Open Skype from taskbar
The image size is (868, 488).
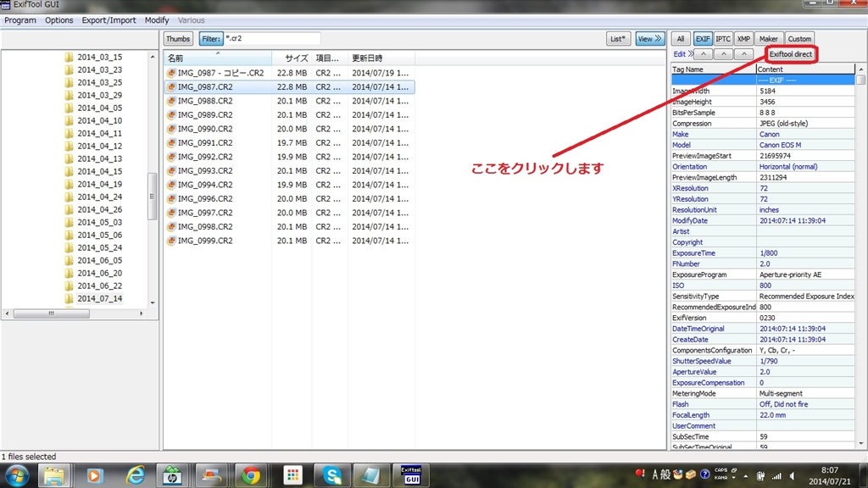(332, 476)
